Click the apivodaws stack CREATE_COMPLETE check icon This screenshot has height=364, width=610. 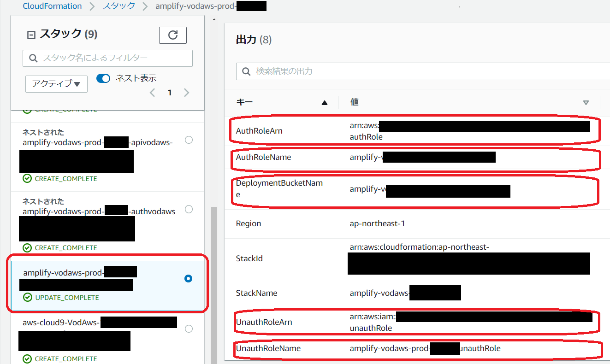[x=27, y=179]
